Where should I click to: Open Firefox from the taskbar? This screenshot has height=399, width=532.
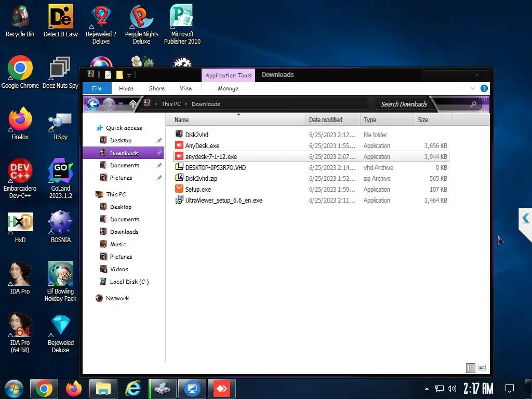(74, 389)
